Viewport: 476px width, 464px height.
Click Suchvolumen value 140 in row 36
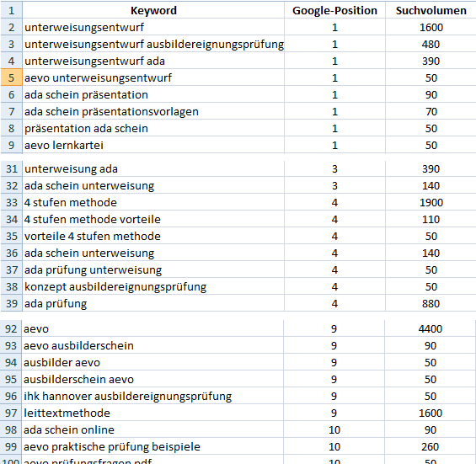pos(431,253)
